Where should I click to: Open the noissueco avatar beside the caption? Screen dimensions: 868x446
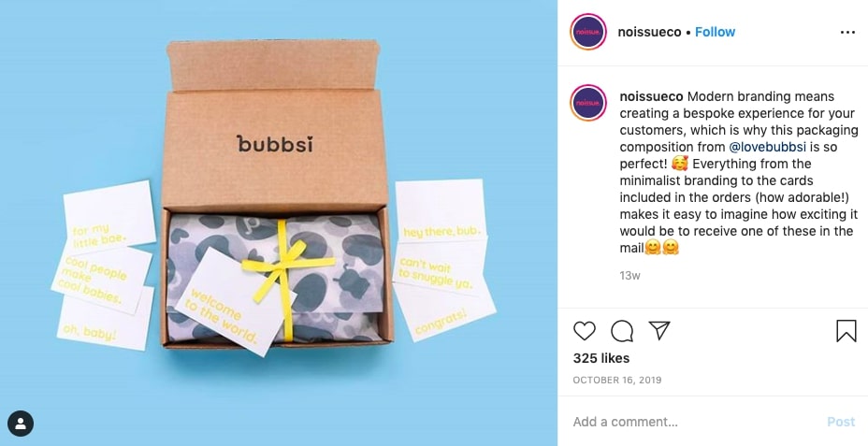588,103
